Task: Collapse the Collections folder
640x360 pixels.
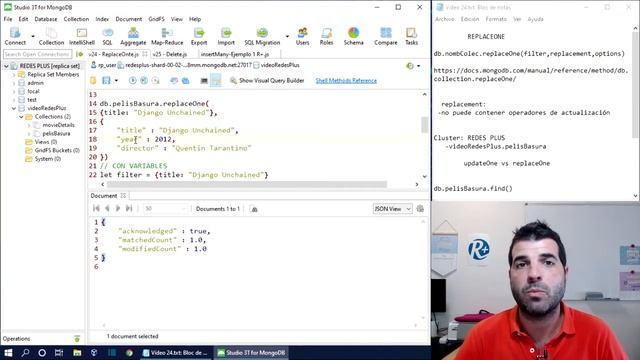Action: click(x=21, y=117)
